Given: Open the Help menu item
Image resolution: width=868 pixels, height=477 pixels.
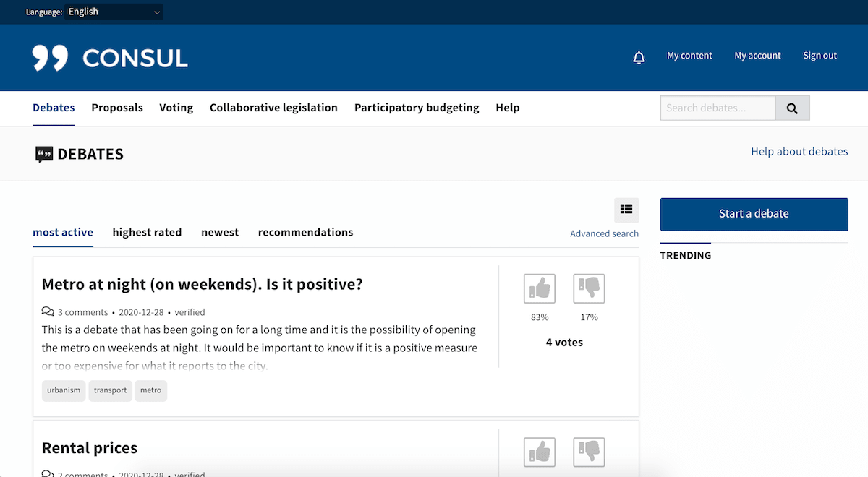Looking at the screenshot, I should [508, 108].
